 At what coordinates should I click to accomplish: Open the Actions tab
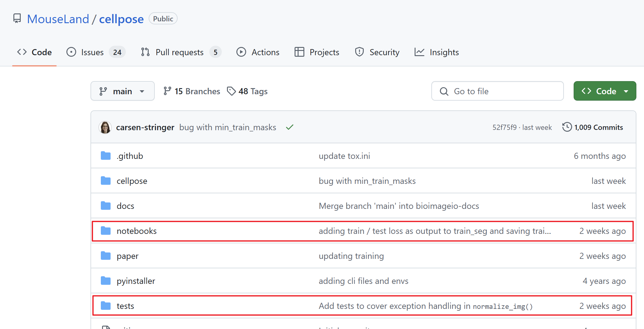point(258,52)
